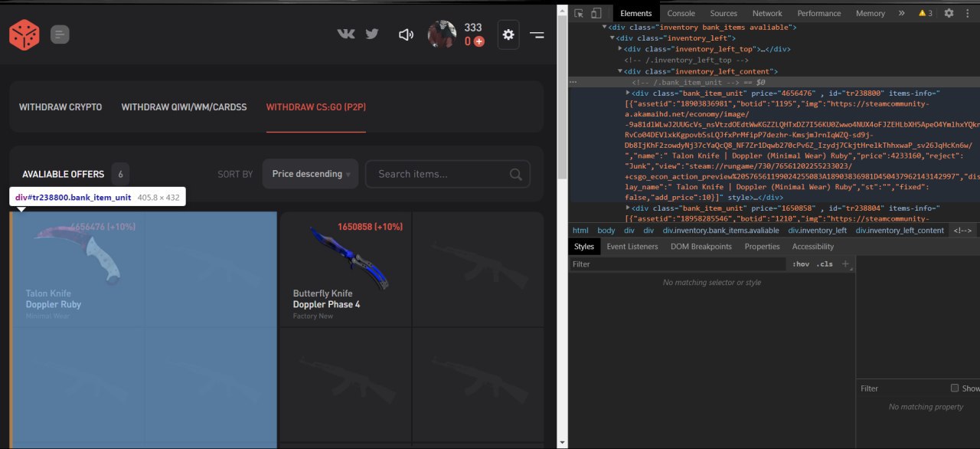Click the three dots beside selected DOM line
The width and height of the screenshot is (980, 449).
573,81
